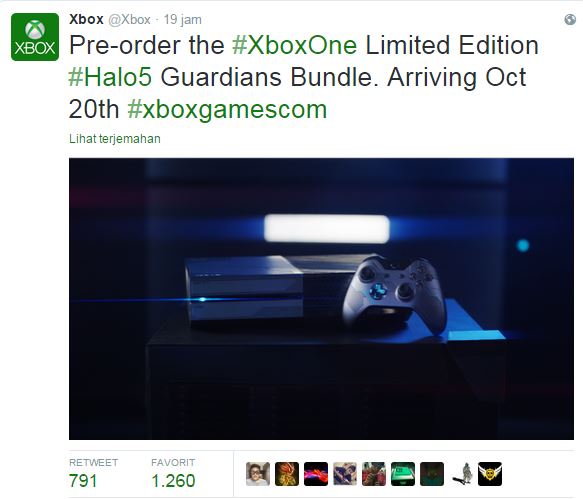Open the 19 jam timestamp

(x=183, y=19)
